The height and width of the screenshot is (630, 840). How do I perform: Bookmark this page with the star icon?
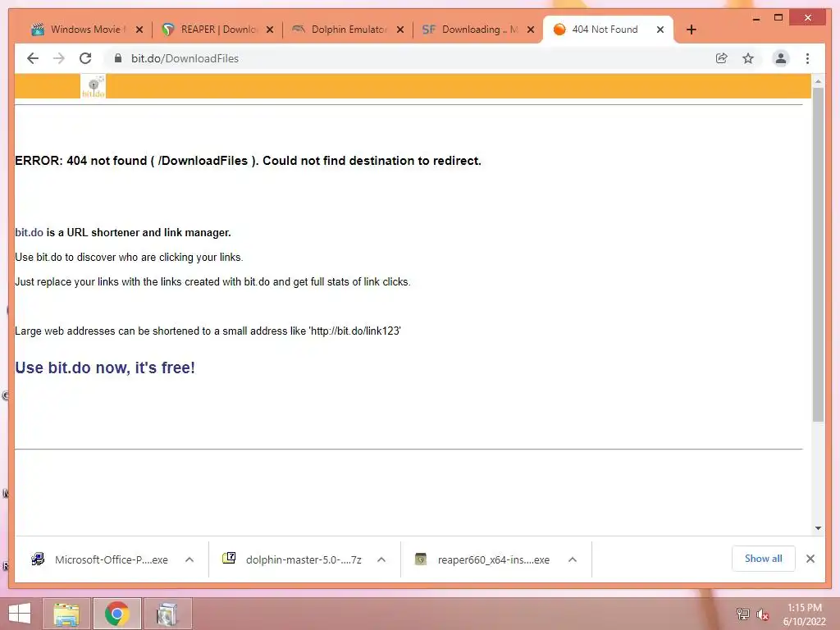point(748,58)
